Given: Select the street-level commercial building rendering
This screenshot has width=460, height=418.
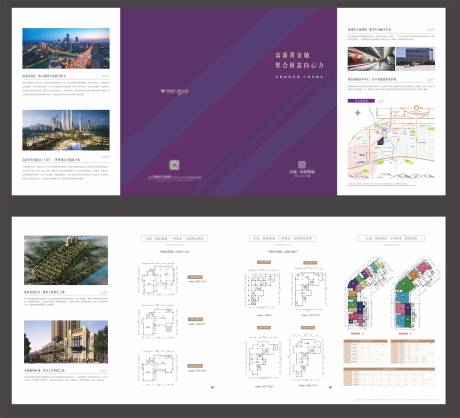Looking at the screenshot, I should [x=66, y=342].
